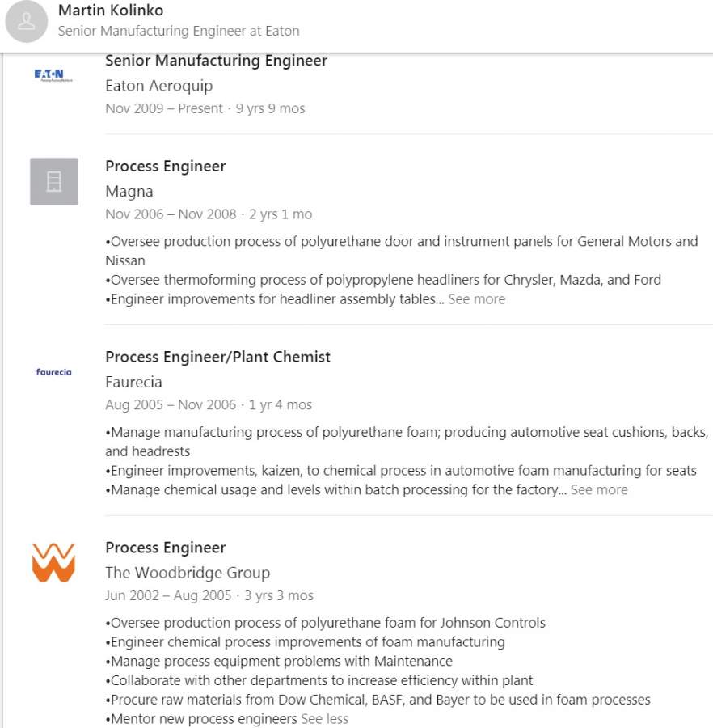Screen dimensions: 713x728
Task: Open the Faurecia company name link
Action: tap(133, 382)
